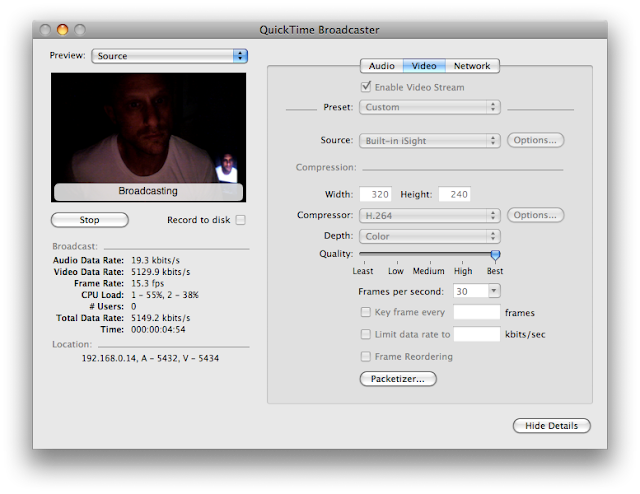Click CPU Load value 1 - 55%, 2 - 38%

[x=165, y=295]
